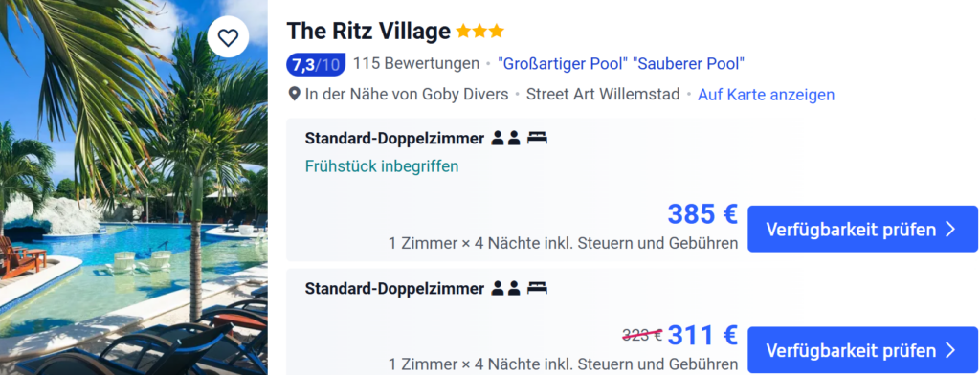This screenshot has height=375, width=980.
Task: Click the three-star hotel rating
Action: (x=479, y=32)
